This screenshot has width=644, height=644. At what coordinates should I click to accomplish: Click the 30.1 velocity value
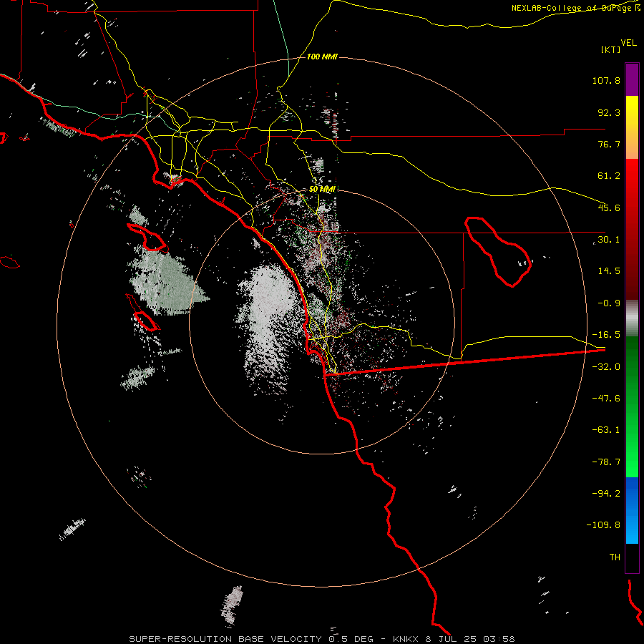[x=609, y=240]
